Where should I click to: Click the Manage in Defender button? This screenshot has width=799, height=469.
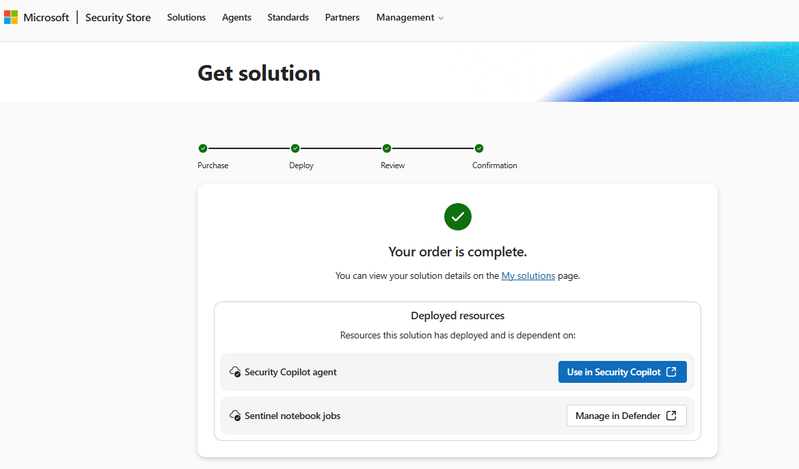pos(626,416)
